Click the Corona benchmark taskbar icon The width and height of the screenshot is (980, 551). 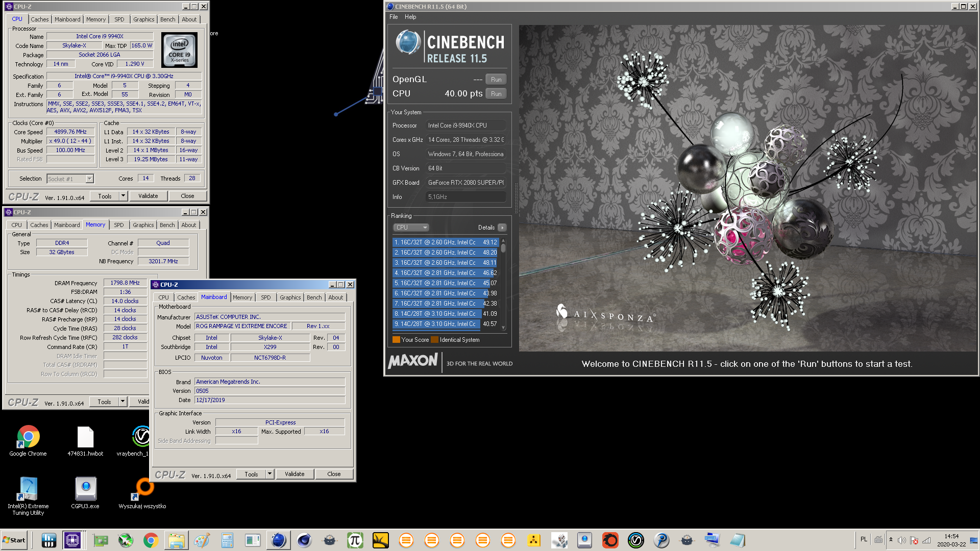(x=610, y=540)
